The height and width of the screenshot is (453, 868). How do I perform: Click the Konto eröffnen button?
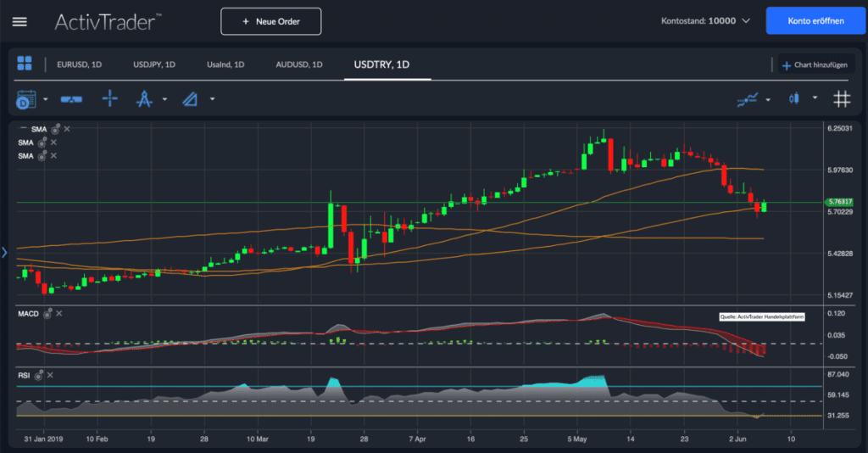tap(815, 21)
